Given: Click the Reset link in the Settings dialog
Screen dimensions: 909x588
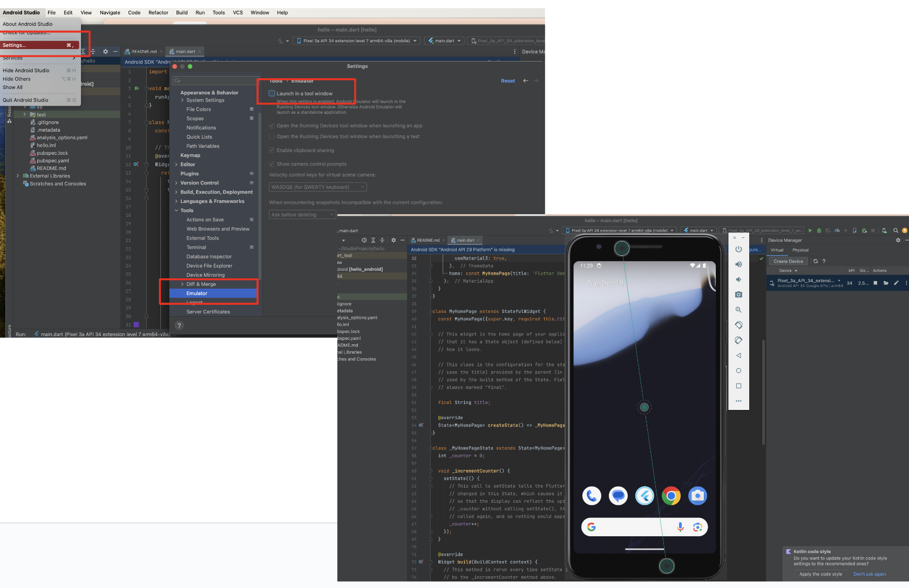Looking at the screenshot, I should tap(508, 81).
